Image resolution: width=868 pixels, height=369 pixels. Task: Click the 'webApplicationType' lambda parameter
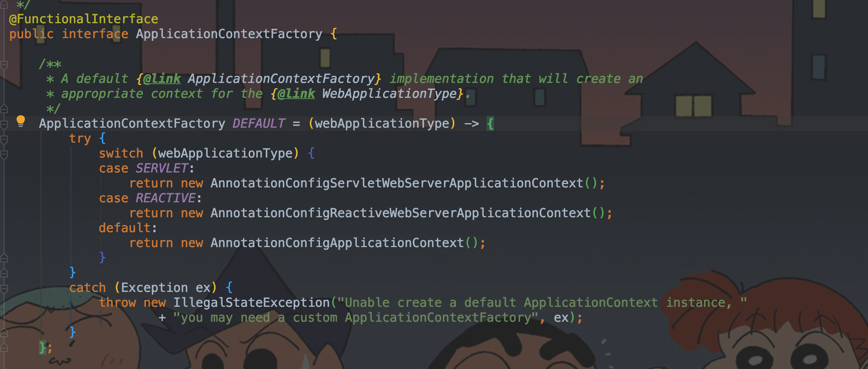click(x=382, y=124)
